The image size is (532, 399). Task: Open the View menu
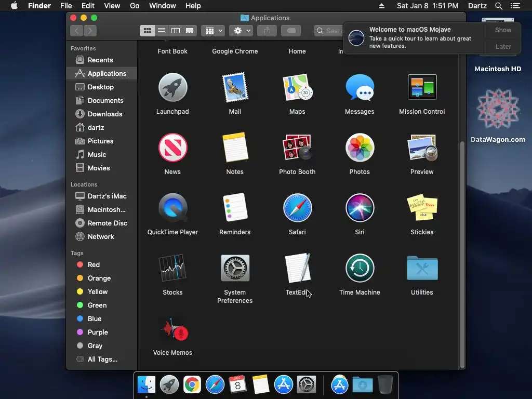pos(112,6)
